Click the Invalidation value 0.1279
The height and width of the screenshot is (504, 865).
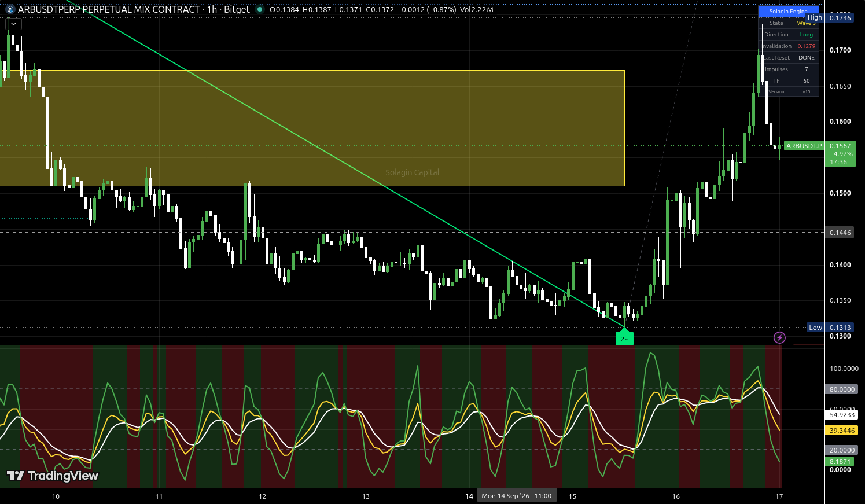tap(807, 46)
